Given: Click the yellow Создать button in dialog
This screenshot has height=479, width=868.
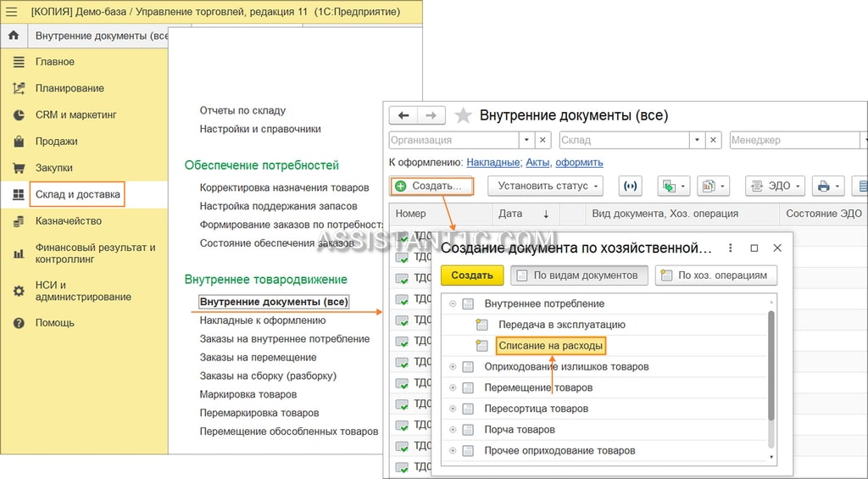Looking at the screenshot, I should pyautogui.click(x=471, y=276).
